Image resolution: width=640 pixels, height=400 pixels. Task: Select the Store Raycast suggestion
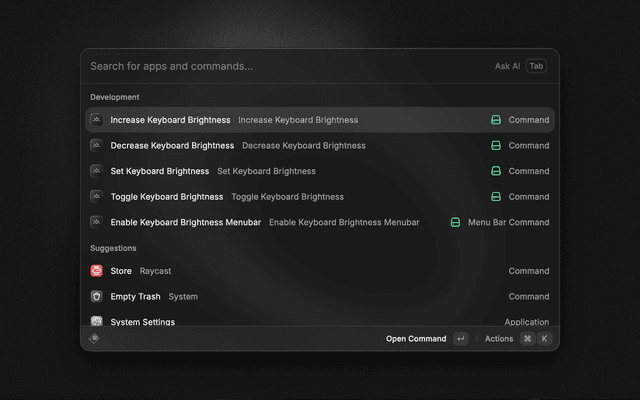pos(320,271)
